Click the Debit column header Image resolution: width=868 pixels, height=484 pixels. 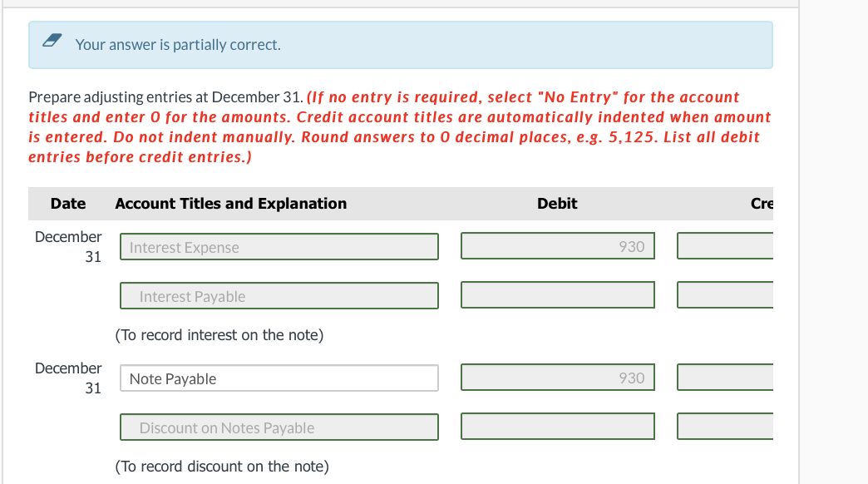click(557, 203)
